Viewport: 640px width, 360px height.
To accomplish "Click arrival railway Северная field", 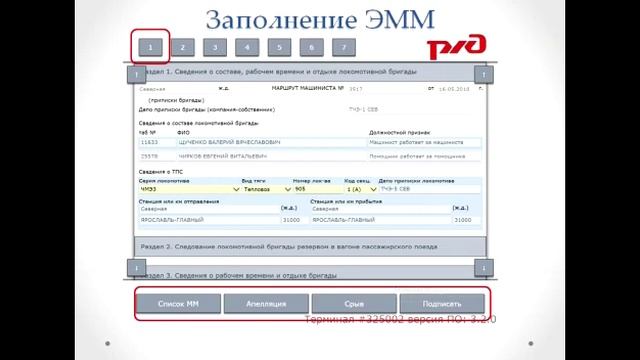I will [381, 209].
